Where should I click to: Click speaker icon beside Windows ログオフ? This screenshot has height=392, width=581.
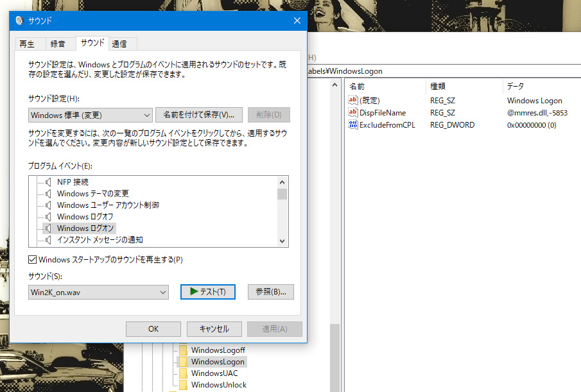[x=48, y=217]
